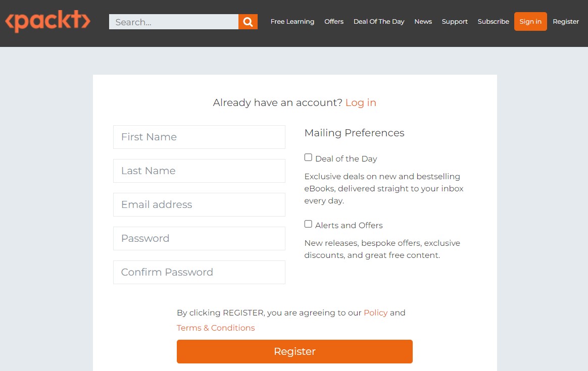Go to the News page
This screenshot has width=588, height=371.
click(x=423, y=21)
